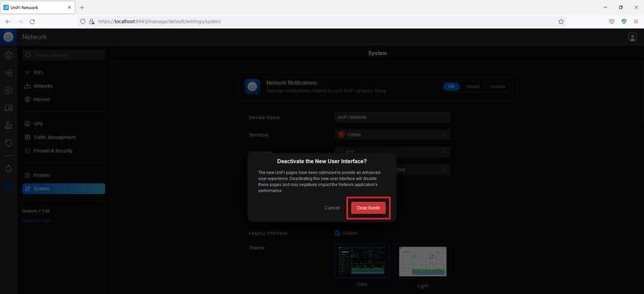This screenshot has width=644, height=294.
Task: Click the Device Name input field
Action: [392, 117]
